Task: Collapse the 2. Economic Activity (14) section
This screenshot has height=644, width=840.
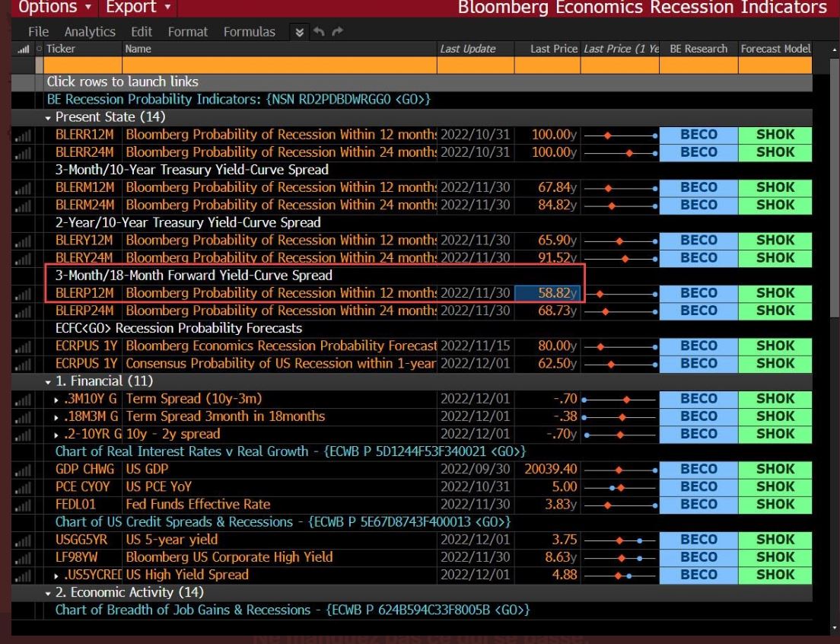Action: pyautogui.click(x=48, y=593)
